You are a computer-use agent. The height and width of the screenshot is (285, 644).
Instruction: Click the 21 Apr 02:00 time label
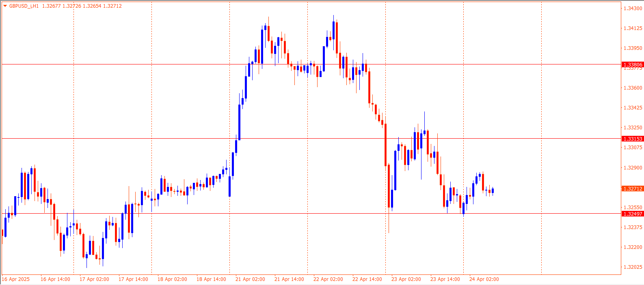(250, 279)
